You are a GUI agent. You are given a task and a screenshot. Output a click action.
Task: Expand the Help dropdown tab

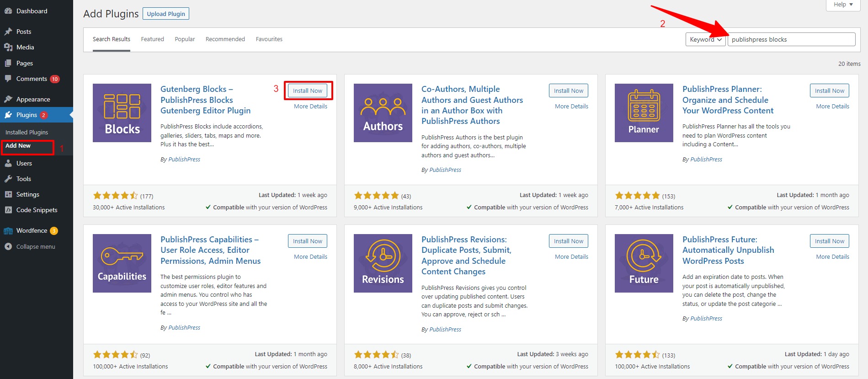[843, 5]
